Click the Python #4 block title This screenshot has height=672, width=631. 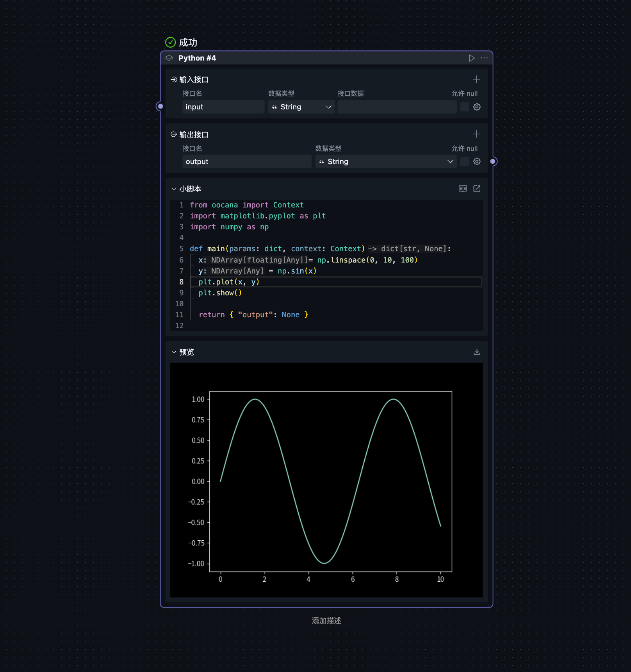click(x=197, y=58)
